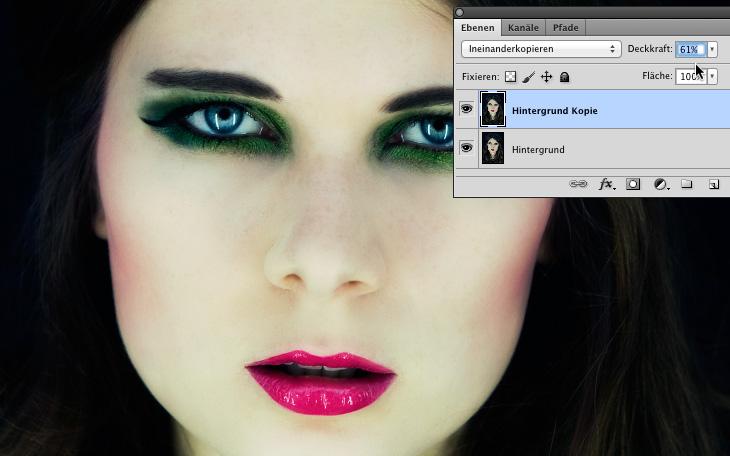Open the fx layer styles menu
The height and width of the screenshot is (456, 730).
pyautogui.click(x=607, y=184)
